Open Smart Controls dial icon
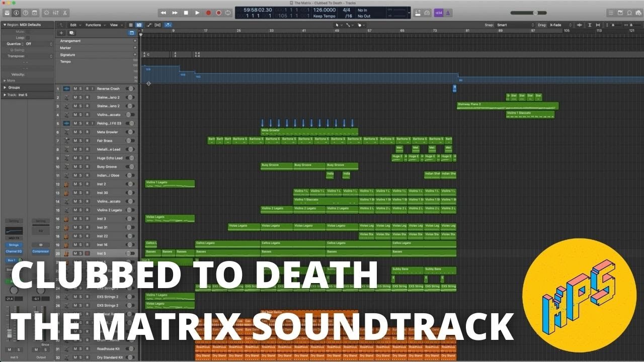644x362 pixels. click(46, 13)
